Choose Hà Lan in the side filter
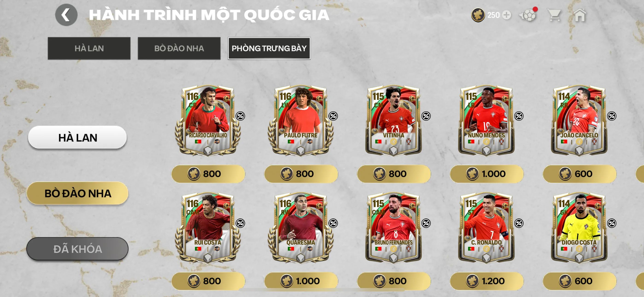This screenshot has width=644, height=297. pyautogui.click(x=77, y=137)
